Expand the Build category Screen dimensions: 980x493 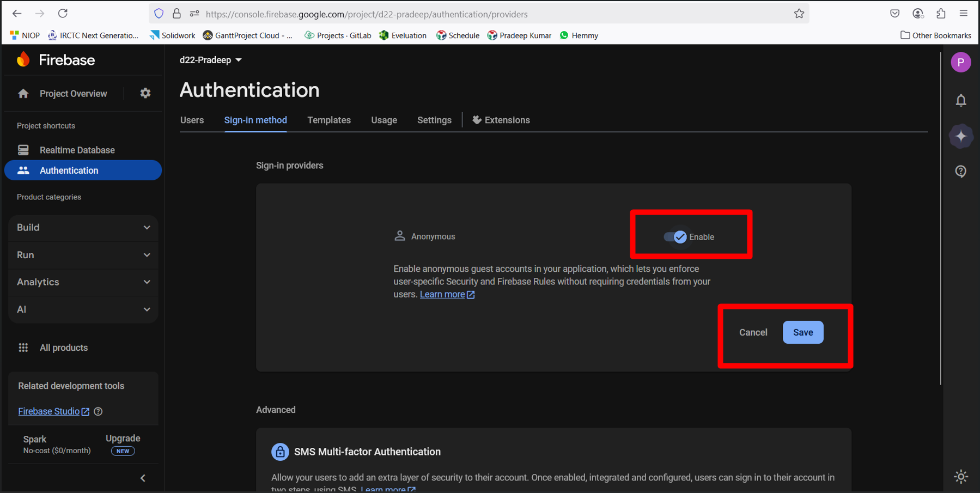point(83,228)
